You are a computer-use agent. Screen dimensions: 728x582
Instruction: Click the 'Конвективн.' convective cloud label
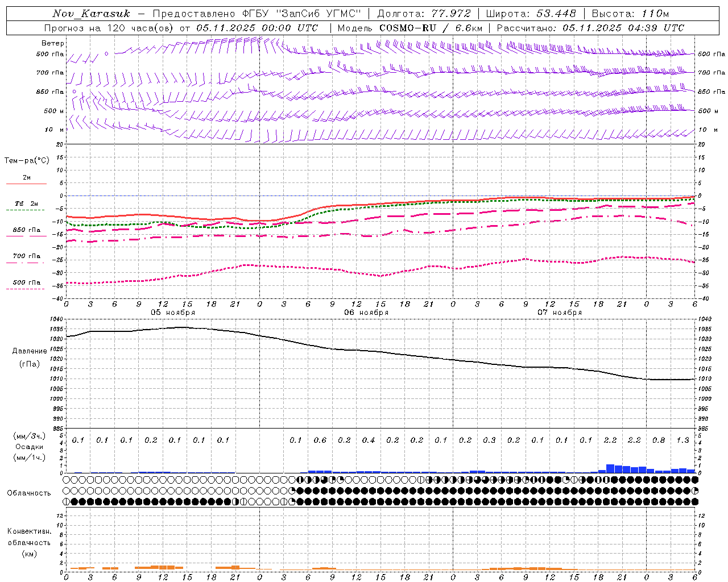pyautogui.click(x=30, y=531)
